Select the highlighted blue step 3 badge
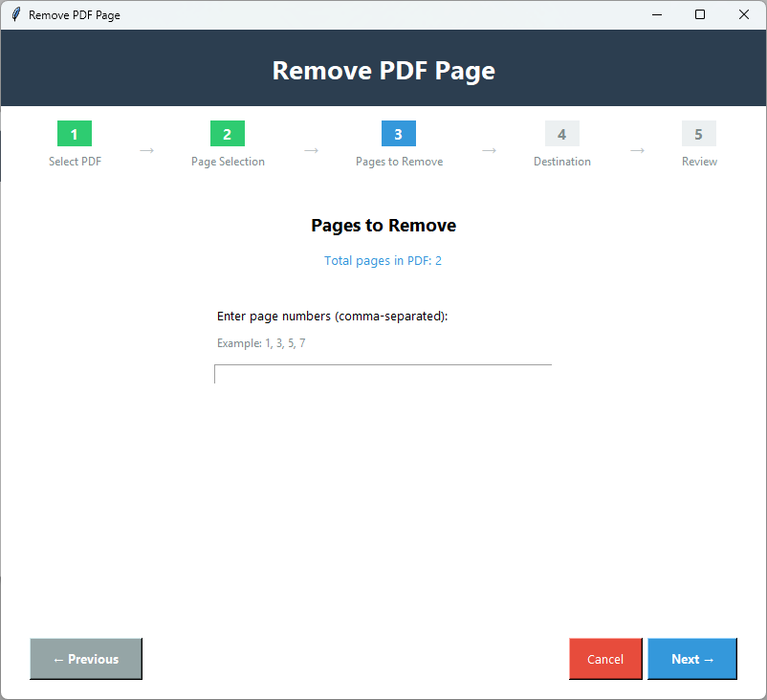Image resolution: width=767 pixels, height=700 pixels. 398,134
